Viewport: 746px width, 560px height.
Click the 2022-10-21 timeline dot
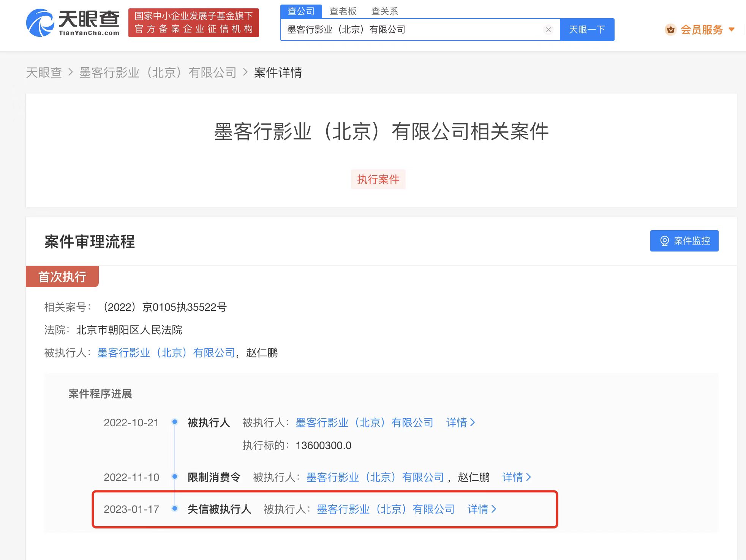click(175, 422)
